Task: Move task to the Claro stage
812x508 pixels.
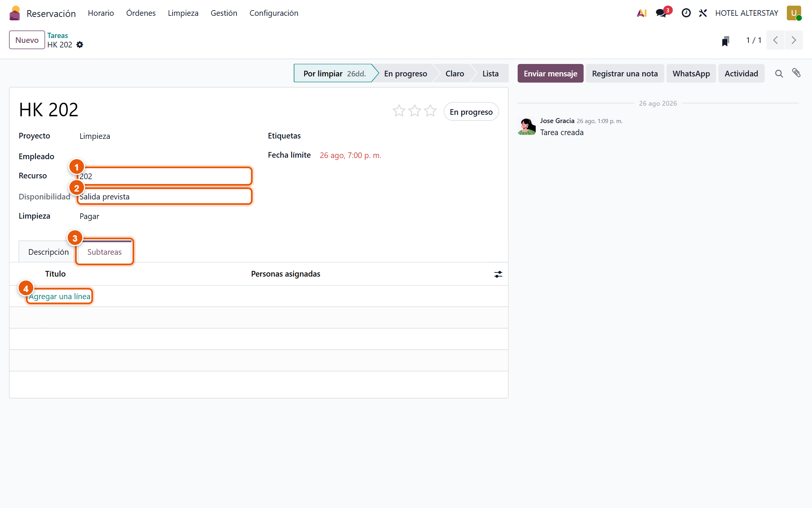Action: pos(454,73)
